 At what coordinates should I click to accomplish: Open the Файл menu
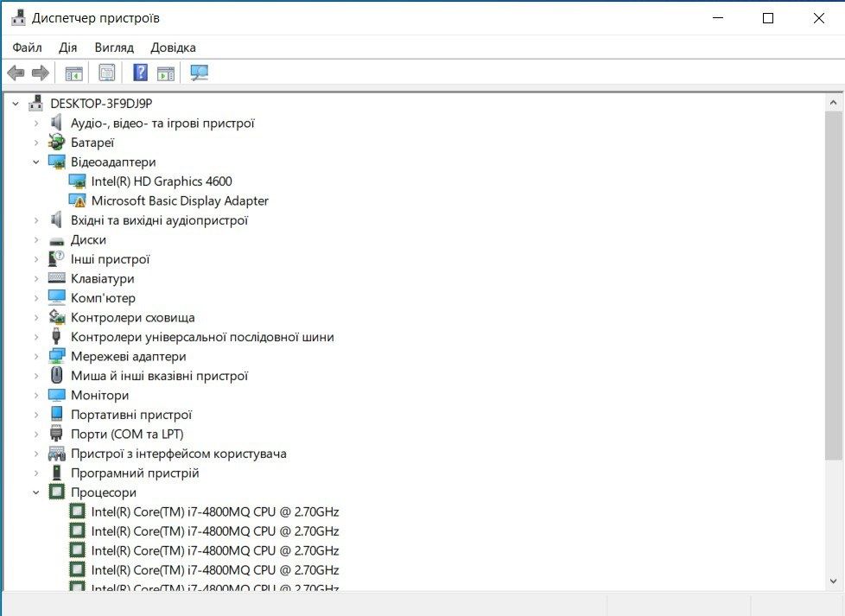coord(27,48)
